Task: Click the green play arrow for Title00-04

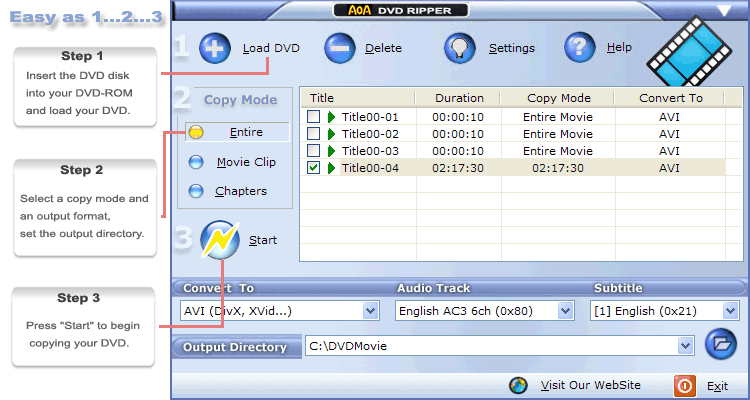Action: pyautogui.click(x=331, y=168)
